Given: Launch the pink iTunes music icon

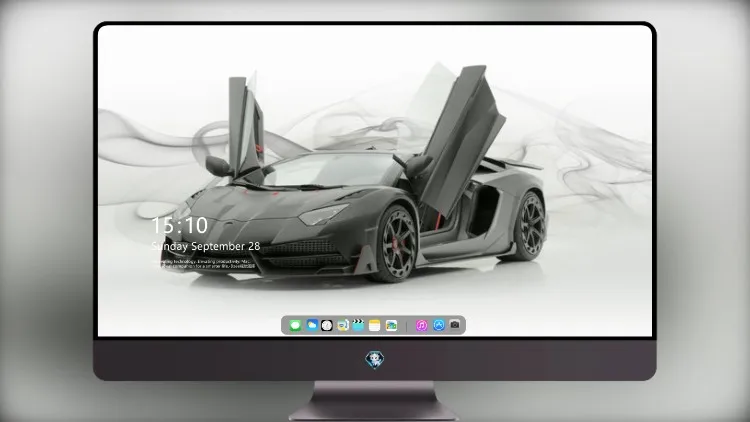Looking at the screenshot, I should point(421,326).
